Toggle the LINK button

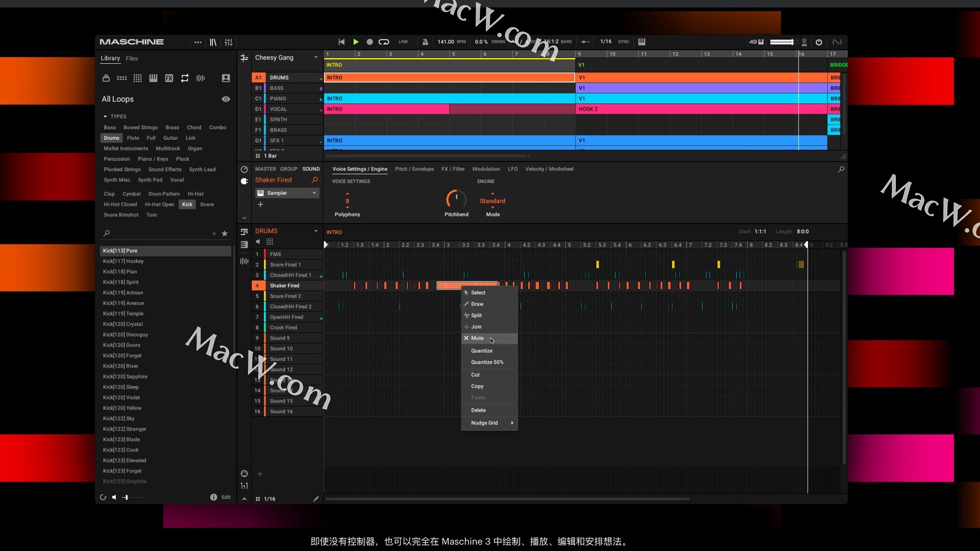(403, 42)
